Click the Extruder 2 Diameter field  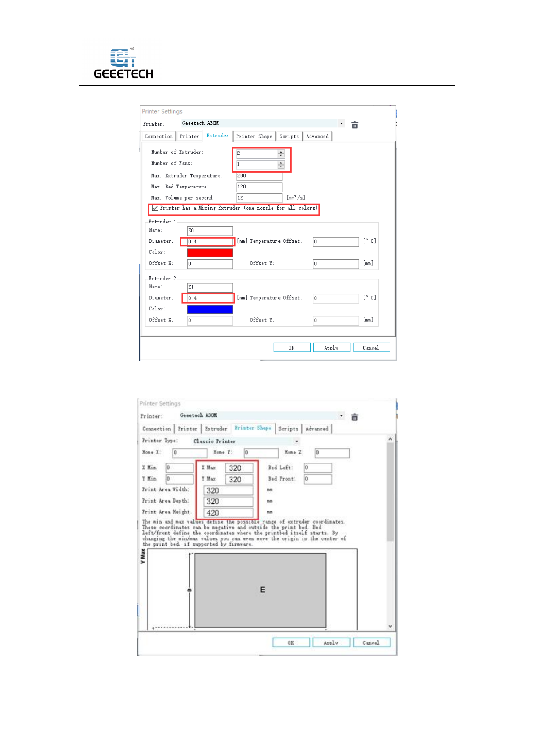(210, 298)
